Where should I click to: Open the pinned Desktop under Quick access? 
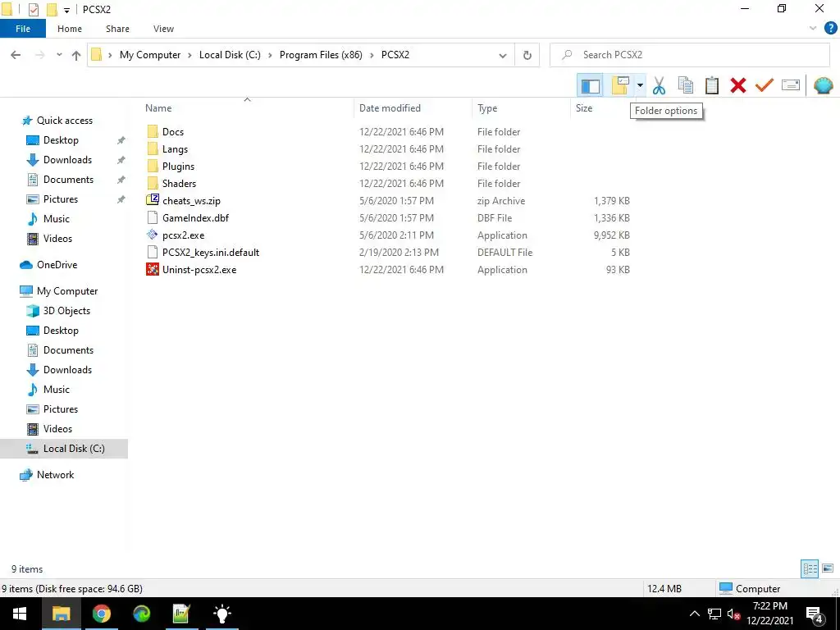[x=61, y=140]
